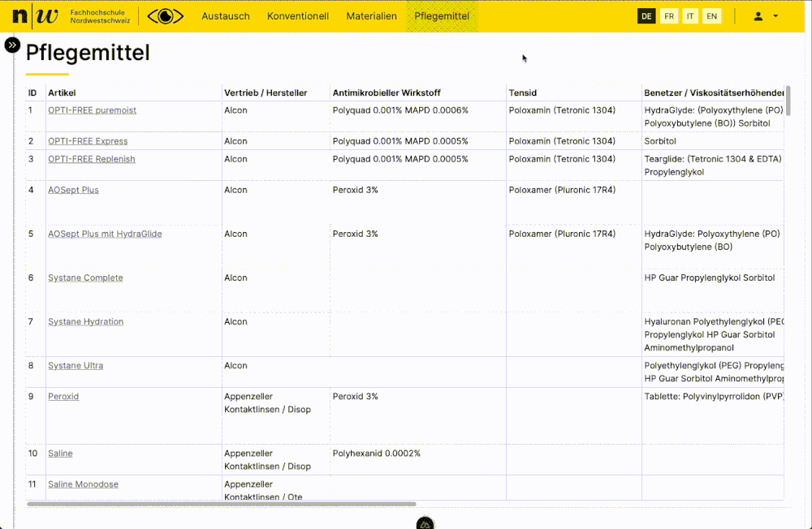Switch language to DE
This screenshot has height=529, width=812.
pyautogui.click(x=646, y=16)
